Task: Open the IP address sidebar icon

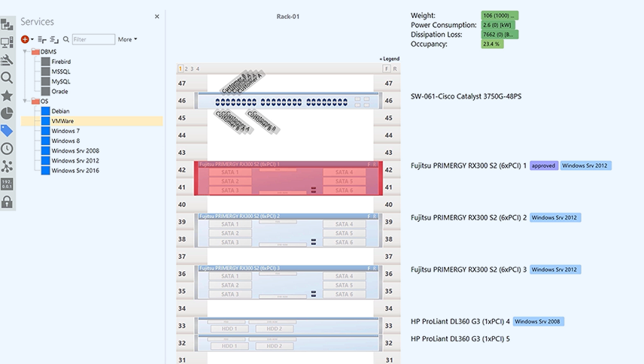Action: (x=8, y=184)
